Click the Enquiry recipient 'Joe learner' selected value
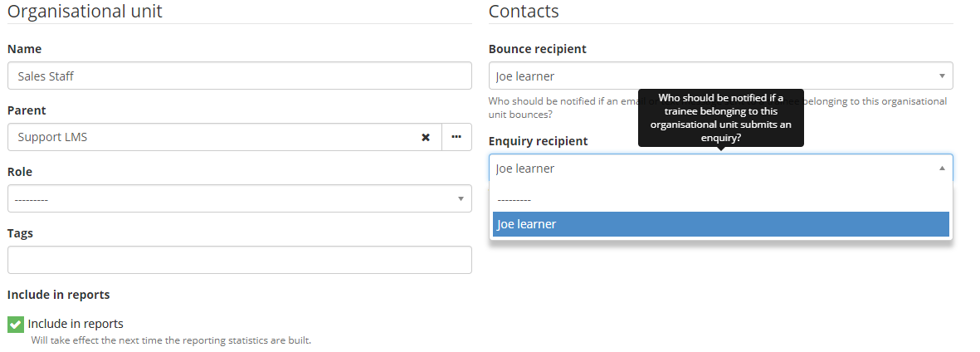980x352 pixels. (526, 169)
